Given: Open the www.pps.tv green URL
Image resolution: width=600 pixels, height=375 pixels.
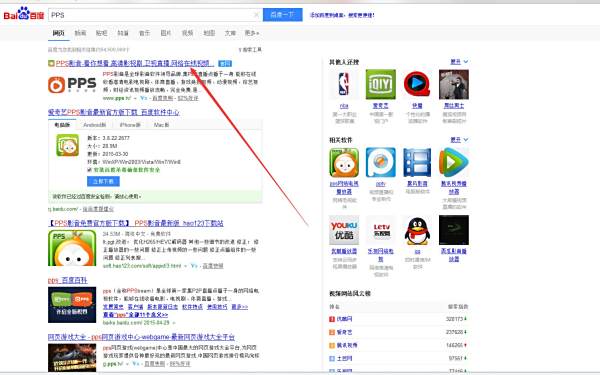Looking at the screenshot, I should 117,98.
